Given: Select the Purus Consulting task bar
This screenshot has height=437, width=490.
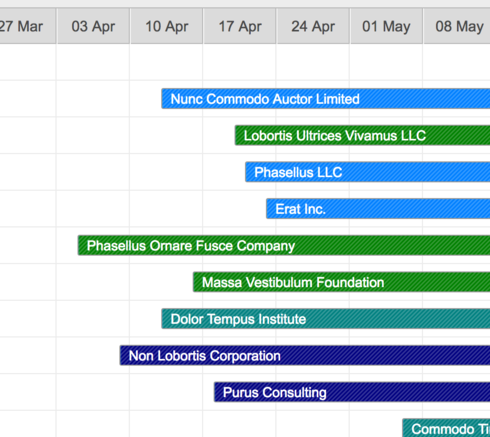Looking at the screenshot, I should pos(352,392).
